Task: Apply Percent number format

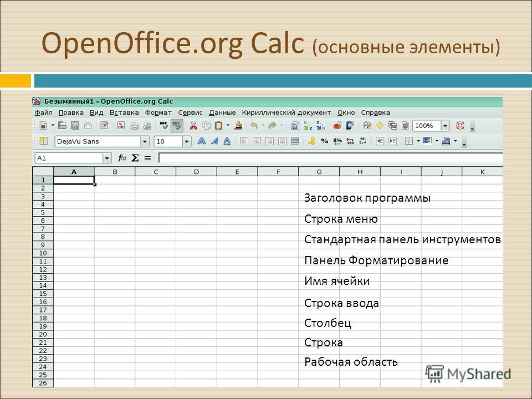Action: coord(324,141)
